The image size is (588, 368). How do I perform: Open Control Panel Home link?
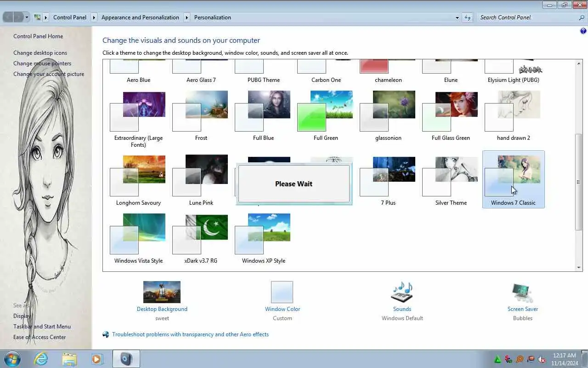pyautogui.click(x=38, y=36)
